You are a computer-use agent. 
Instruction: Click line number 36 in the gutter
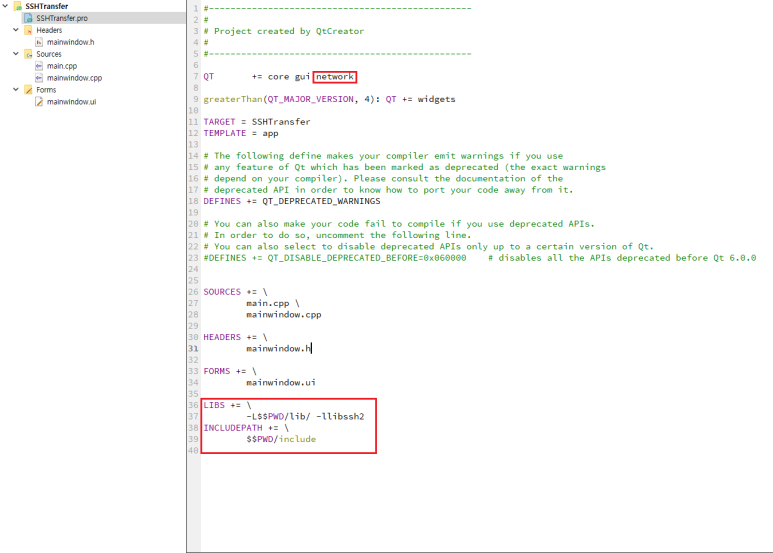pos(193,405)
